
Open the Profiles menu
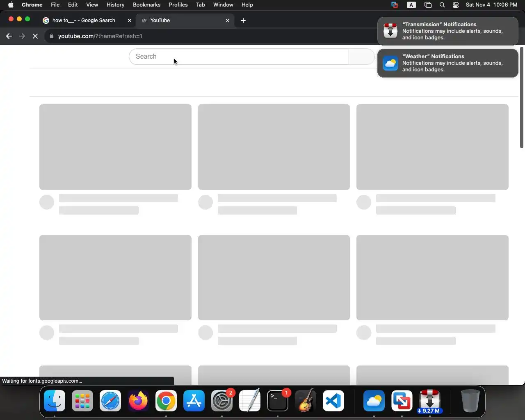tap(178, 5)
